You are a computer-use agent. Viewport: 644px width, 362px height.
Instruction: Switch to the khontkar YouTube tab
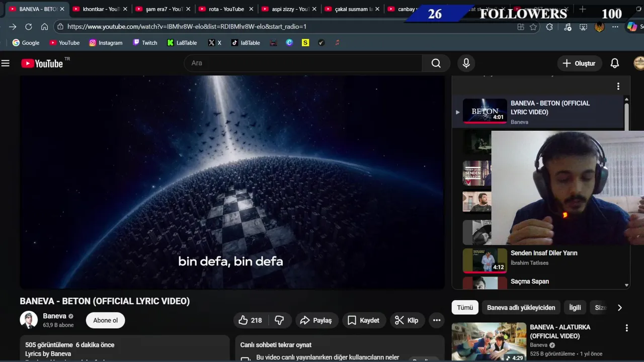click(x=100, y=9)
